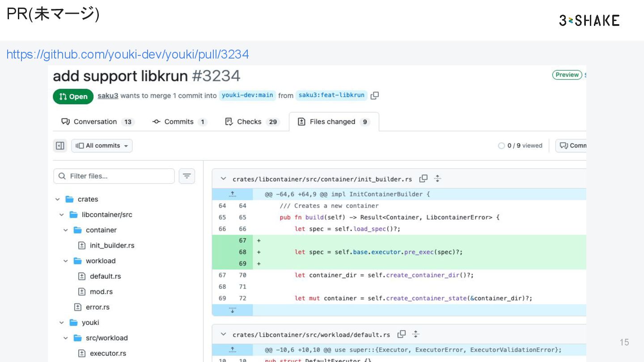This screenshot has width=644, height=362.
Task: Open the saku3:feat-libkrun head branch link
Action: (331, 95)
